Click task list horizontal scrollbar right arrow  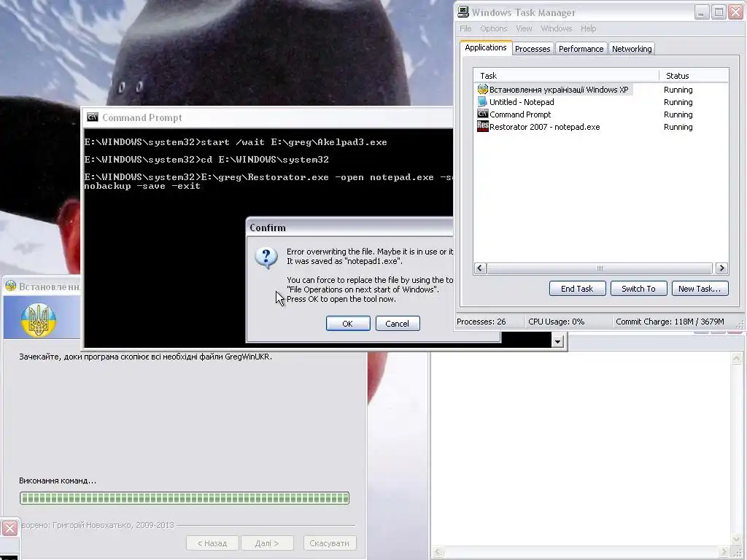(721, 268)
